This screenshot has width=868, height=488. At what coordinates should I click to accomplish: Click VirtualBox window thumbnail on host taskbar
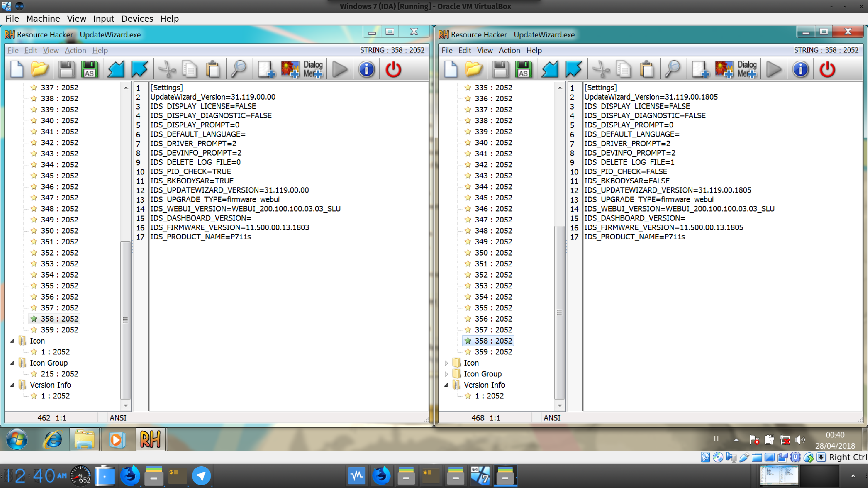click(778, 476)
